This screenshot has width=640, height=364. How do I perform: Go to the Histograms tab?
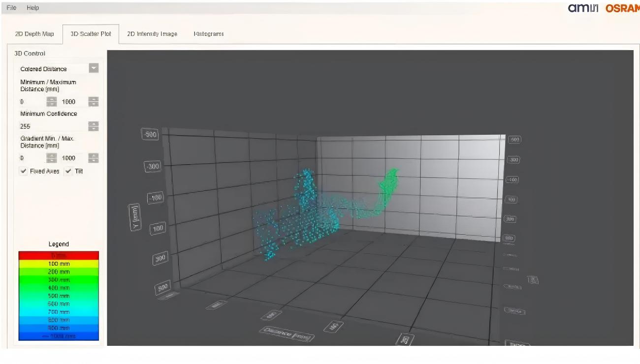click(209, 34)
